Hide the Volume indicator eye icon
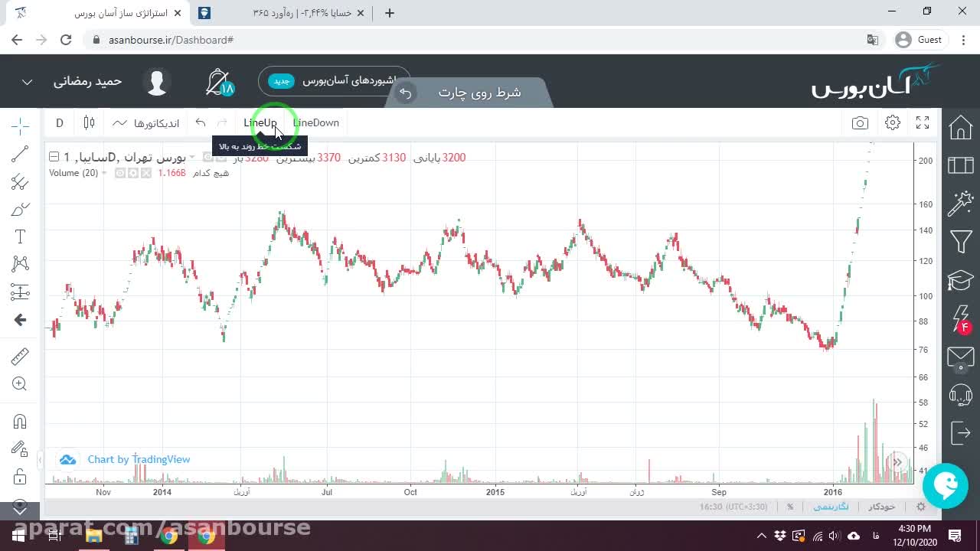Viewport: 980px width, 551px height. (120, 173)
